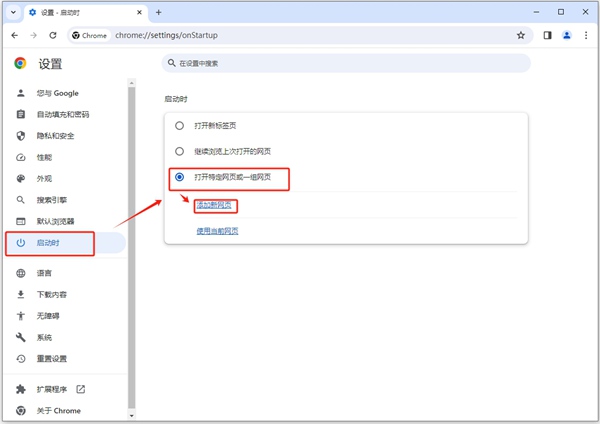
Task: Select 打开特定网页或一组网页 radio button
Action: pyautogui.click(x=179, y=177)
